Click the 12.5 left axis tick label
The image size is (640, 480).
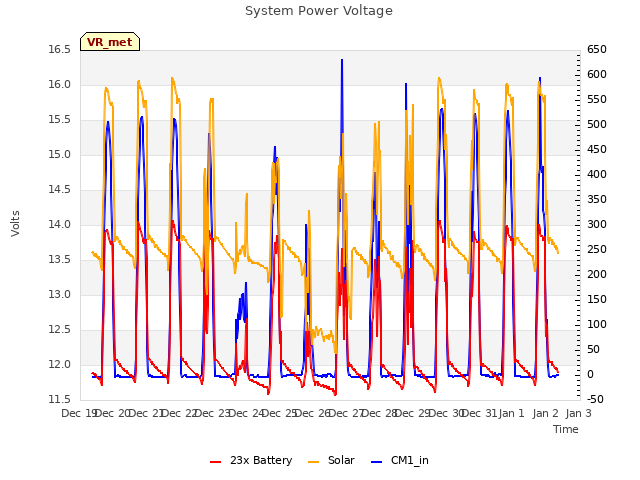click(x=60, y=329)
